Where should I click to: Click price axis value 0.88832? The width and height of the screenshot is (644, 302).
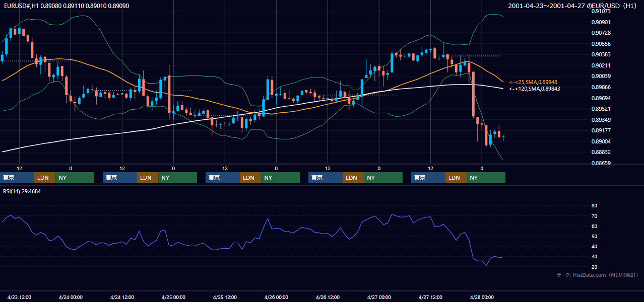coord(601,152)
